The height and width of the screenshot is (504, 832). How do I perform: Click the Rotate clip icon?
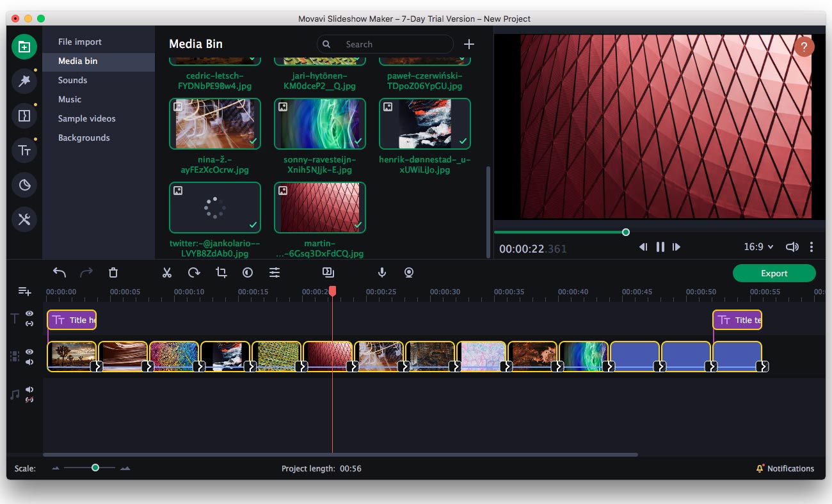(193, 272)
